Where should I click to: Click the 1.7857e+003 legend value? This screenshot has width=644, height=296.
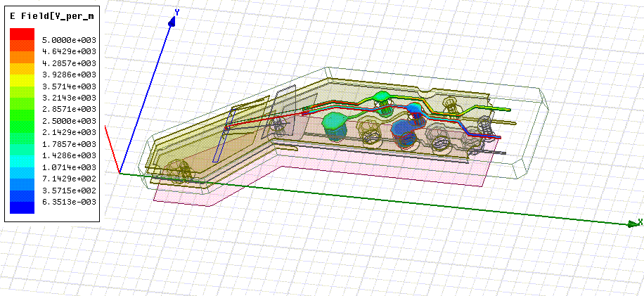click(70, 144)
